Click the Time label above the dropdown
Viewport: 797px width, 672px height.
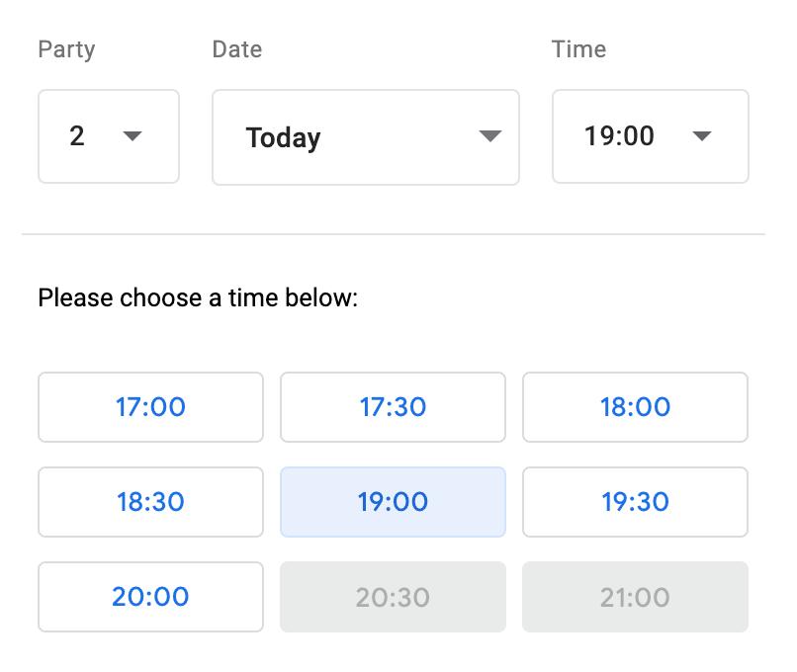click(x=578, y=49)
